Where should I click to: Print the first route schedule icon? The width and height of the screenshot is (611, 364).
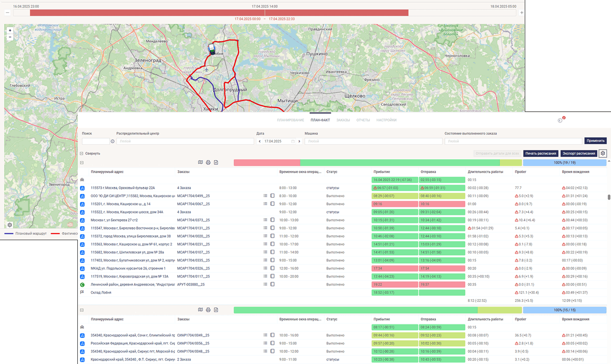[208, 162]
